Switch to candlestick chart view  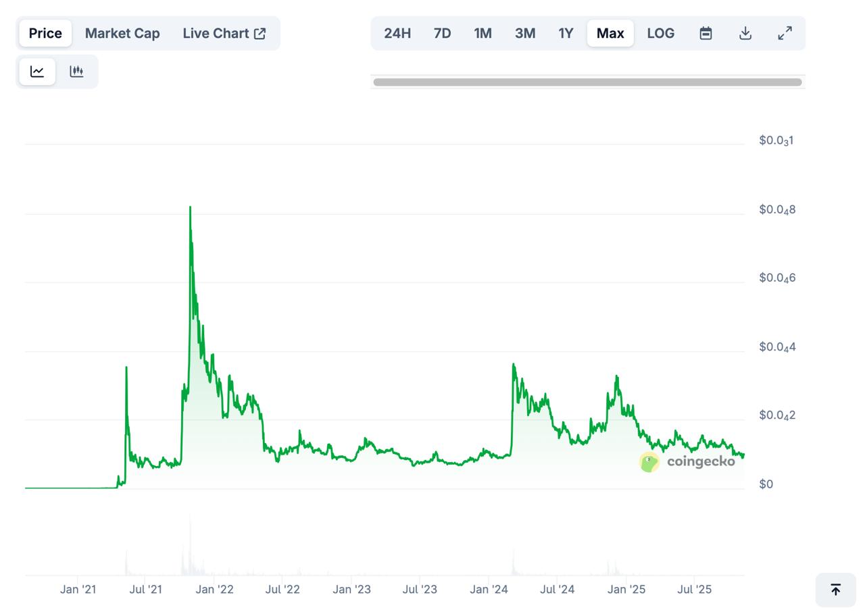pyautogui.click(x=76, y=72)
